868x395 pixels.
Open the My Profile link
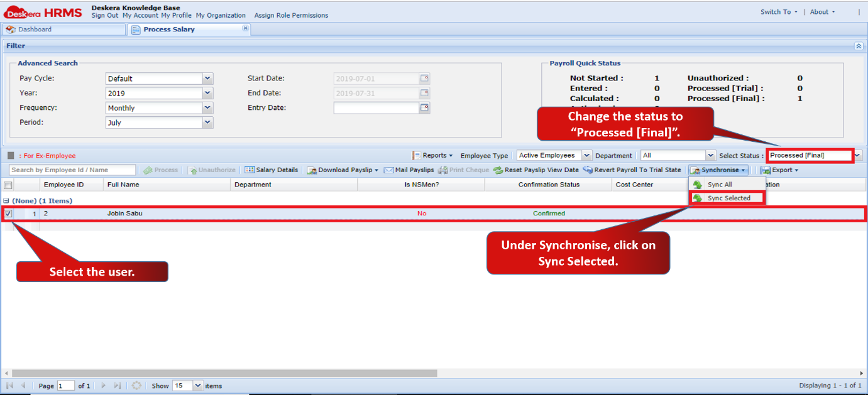pos(177,15)
